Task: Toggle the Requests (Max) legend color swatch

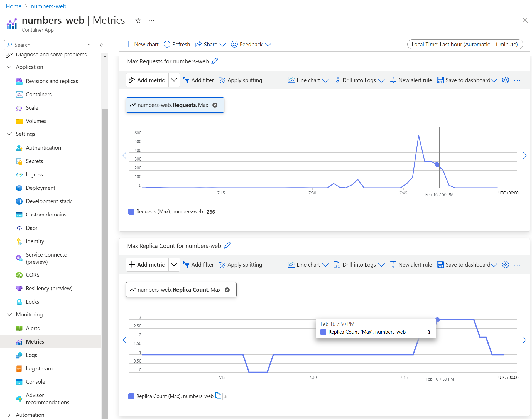Action: pos(131,211)
